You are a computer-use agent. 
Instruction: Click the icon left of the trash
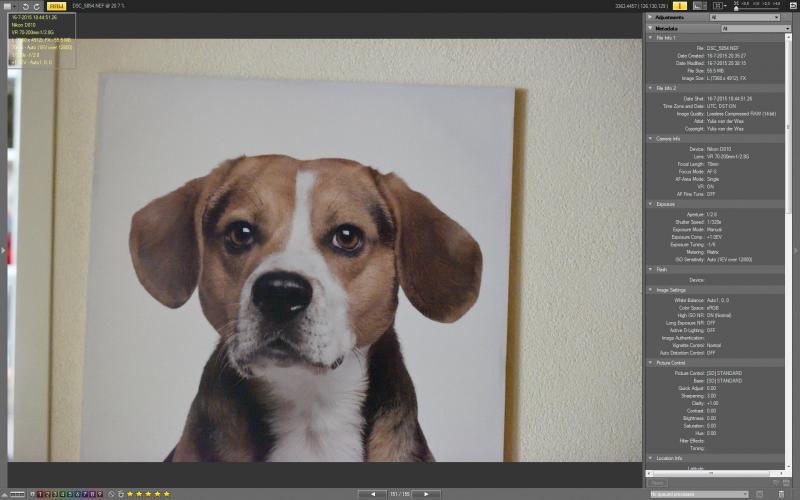(x=759, y=494)
